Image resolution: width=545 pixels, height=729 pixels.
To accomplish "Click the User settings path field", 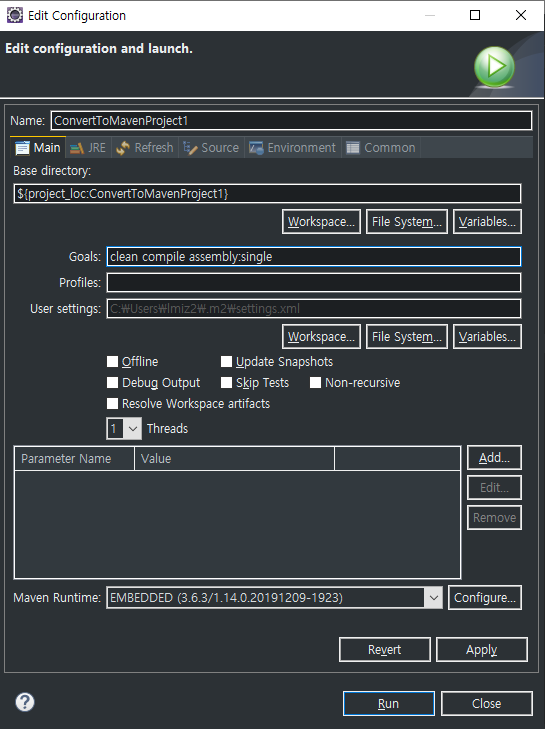I will coord(314,309).
